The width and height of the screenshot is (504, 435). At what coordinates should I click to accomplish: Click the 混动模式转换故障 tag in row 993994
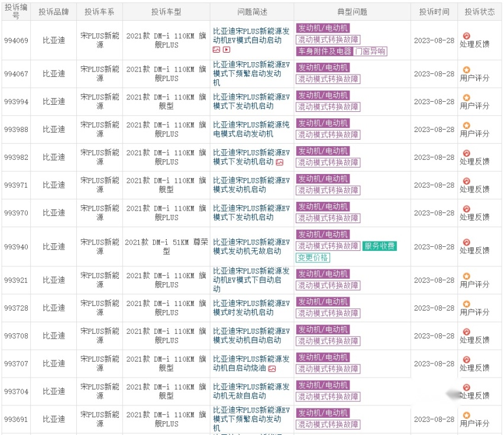tap(328, 107)
